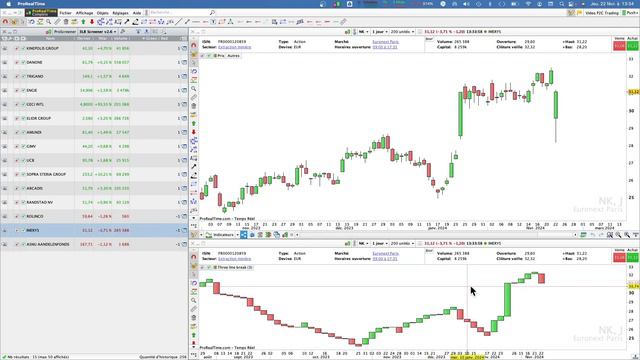Toggle magnet icon in lower chart sidebar

[194, 257]
